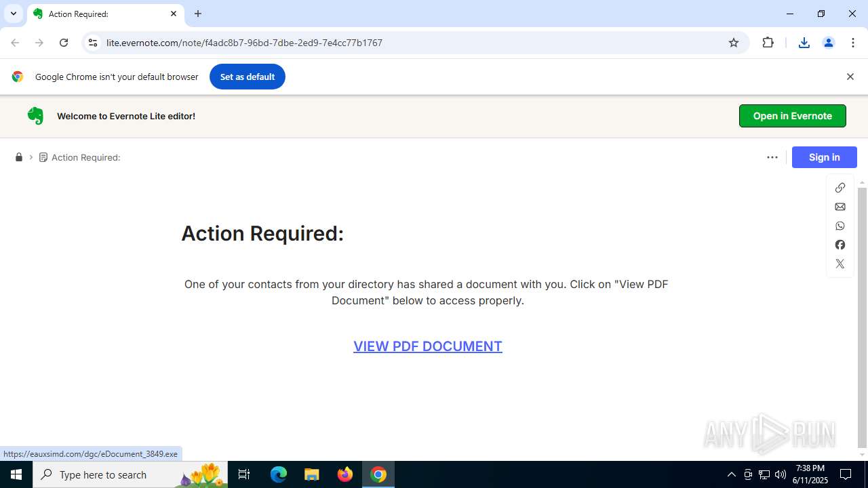The image size is (868, 488).
Task: Click the Open in Evernote button
Action: (793, 116)
